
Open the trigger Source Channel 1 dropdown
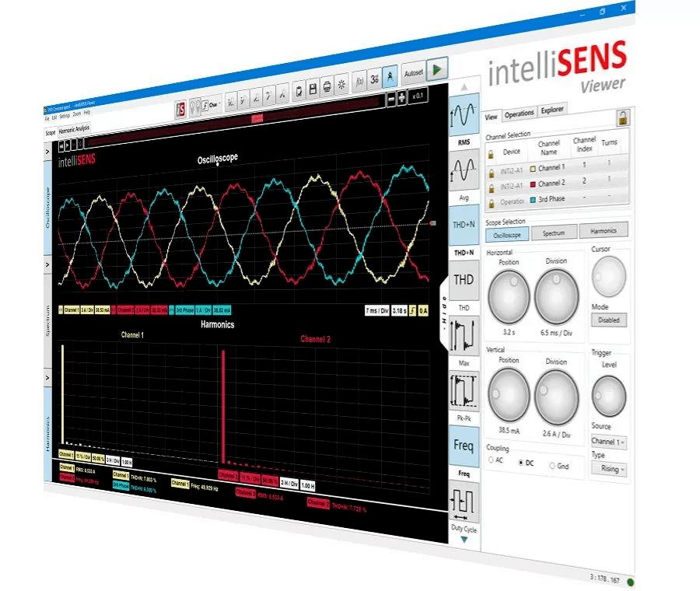(609, 442)
